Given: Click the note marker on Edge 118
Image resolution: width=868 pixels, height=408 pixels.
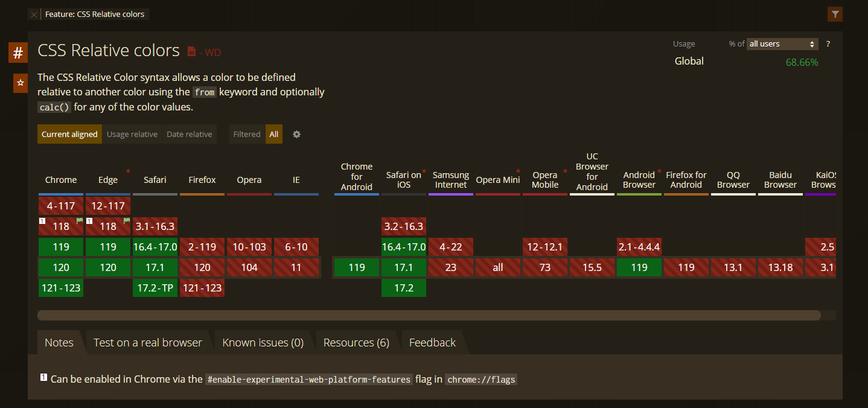Looking at the screenshot, I should coord(89,222).
